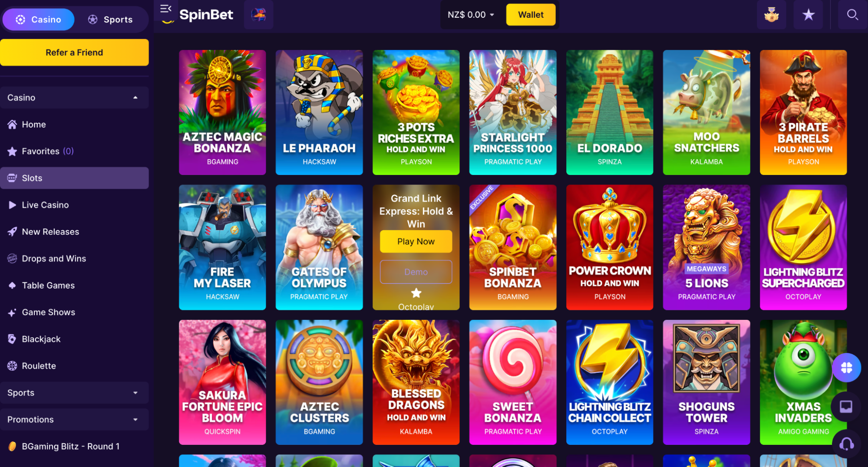Expand the Promotions sidebar section
868x467 pixels.
pyautogui.click(x=74, y=420)
